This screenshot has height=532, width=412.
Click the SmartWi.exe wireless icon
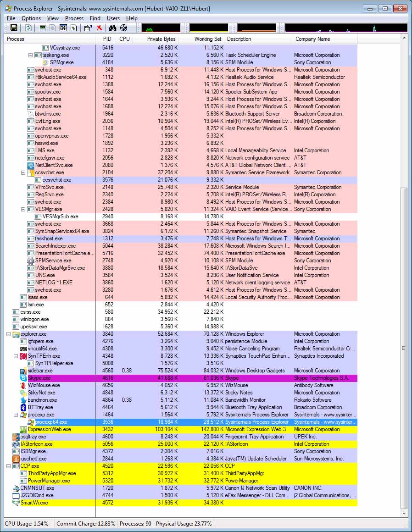tap(16, 503)
